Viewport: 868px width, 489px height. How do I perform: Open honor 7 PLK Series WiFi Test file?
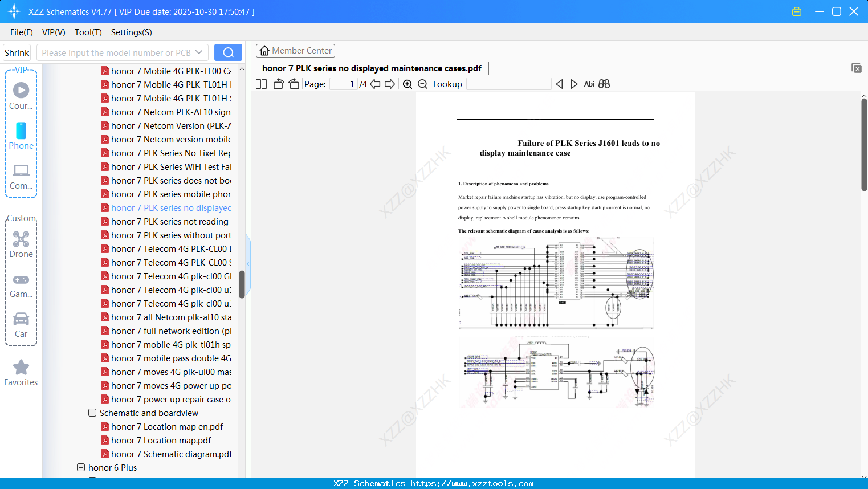[171, 167]
